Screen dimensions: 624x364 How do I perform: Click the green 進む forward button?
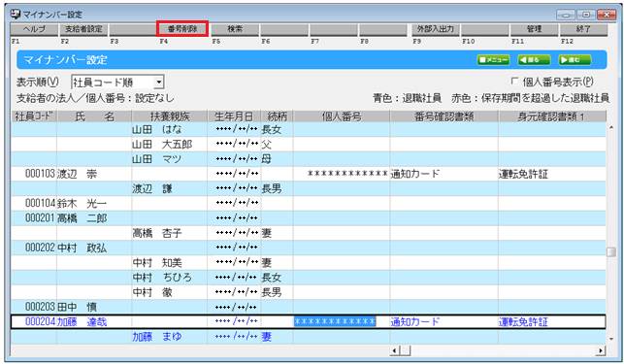pyautogui.click(x=575, y=60)
